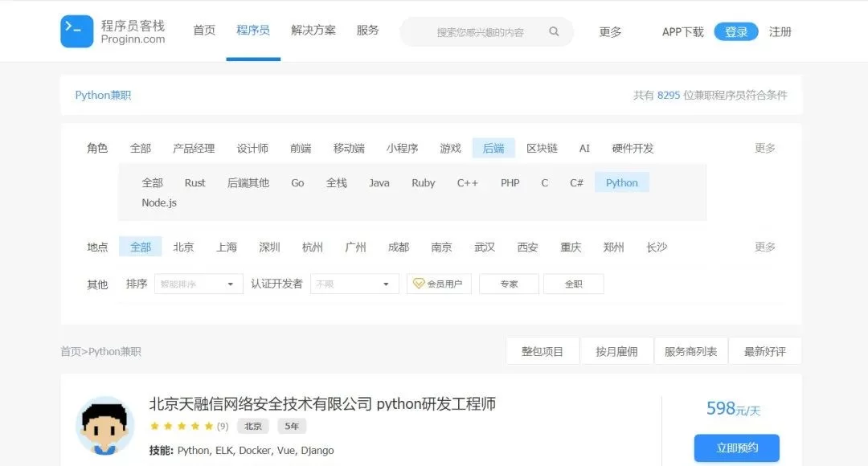The image size is (868, 466).
Task: Expand 更多 in the 角色 row
Action: (764, 148)
